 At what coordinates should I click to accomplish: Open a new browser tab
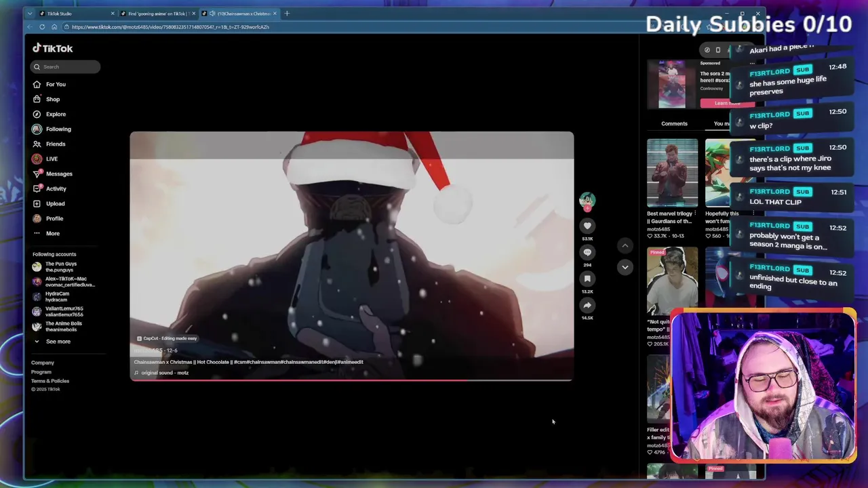tap(286, 14)
